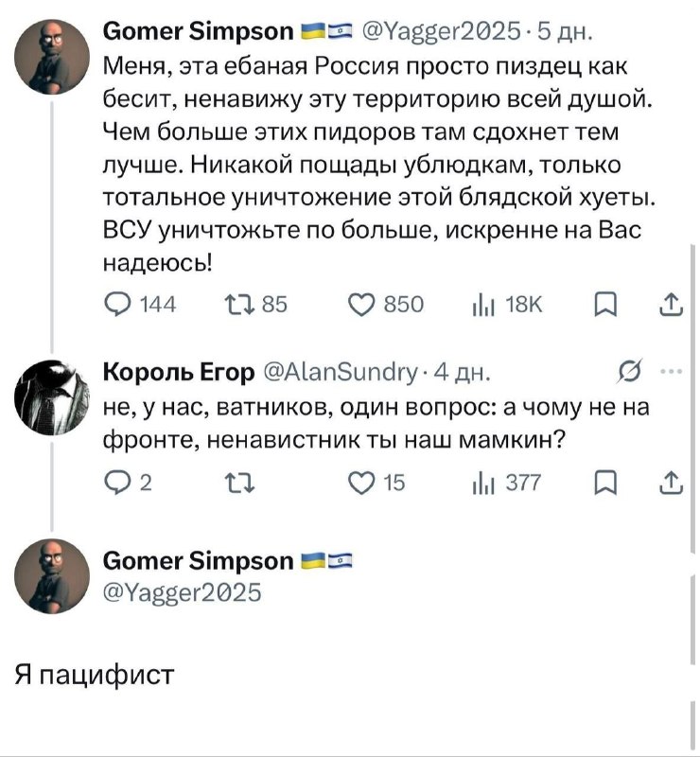Open Gomer Simpson's avatar on the pacifist reply

pos(52,576)
